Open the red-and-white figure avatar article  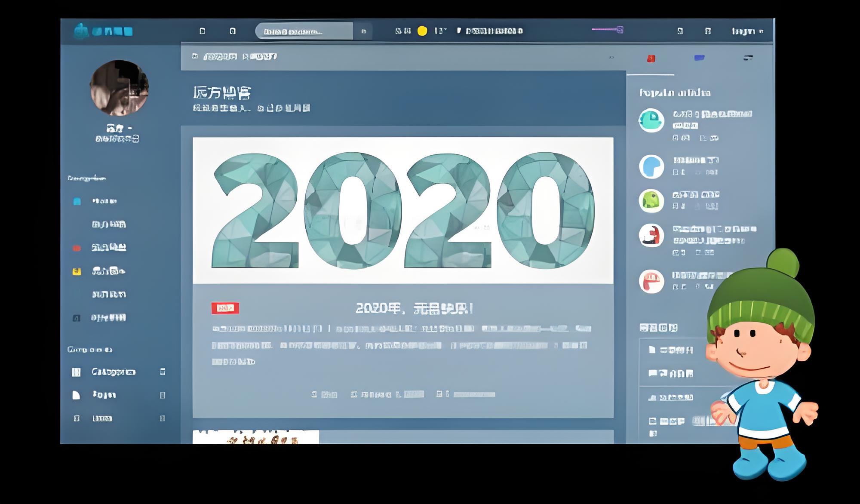tap(651, 235)
